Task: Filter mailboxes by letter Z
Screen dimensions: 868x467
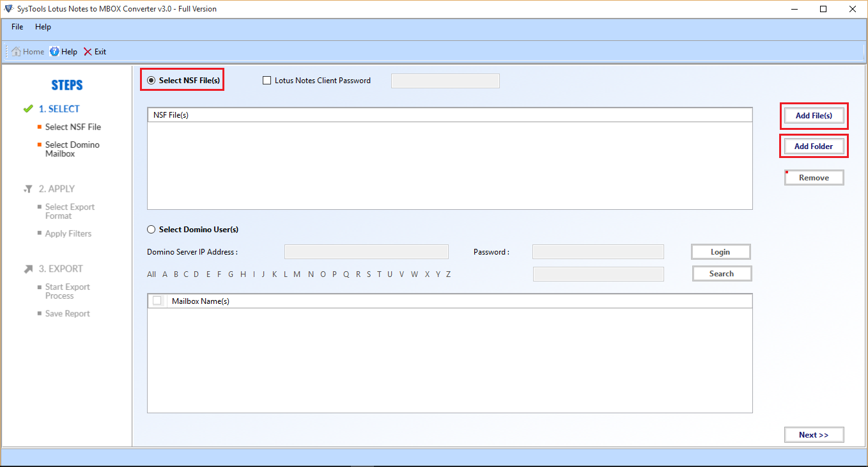Action: [449, 274]
